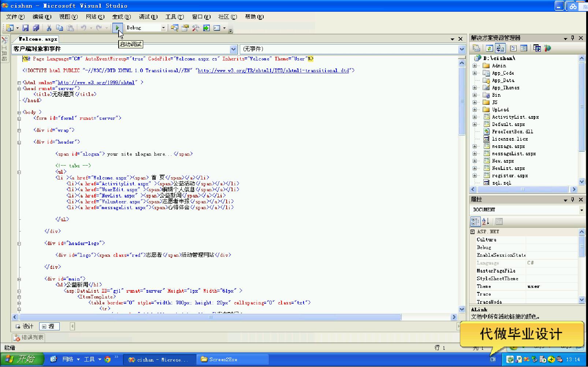The image size is (588, 367).
Task: Click the Undo arrow icon
Action: 83,28
